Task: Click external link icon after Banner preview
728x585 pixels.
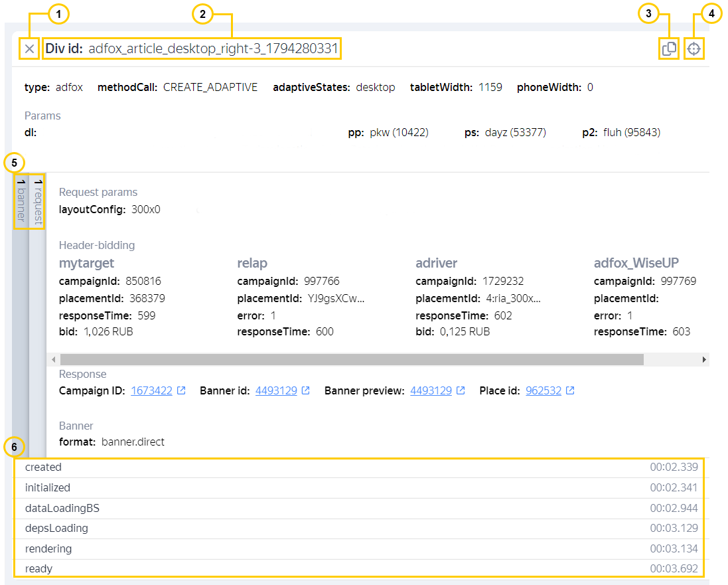Action: click(461, 391)
